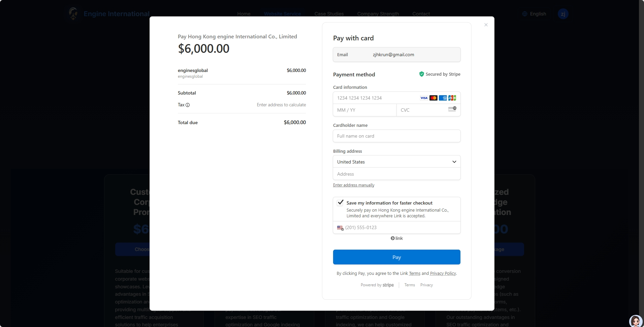Click the footer Privacy link

click(426, 285)
